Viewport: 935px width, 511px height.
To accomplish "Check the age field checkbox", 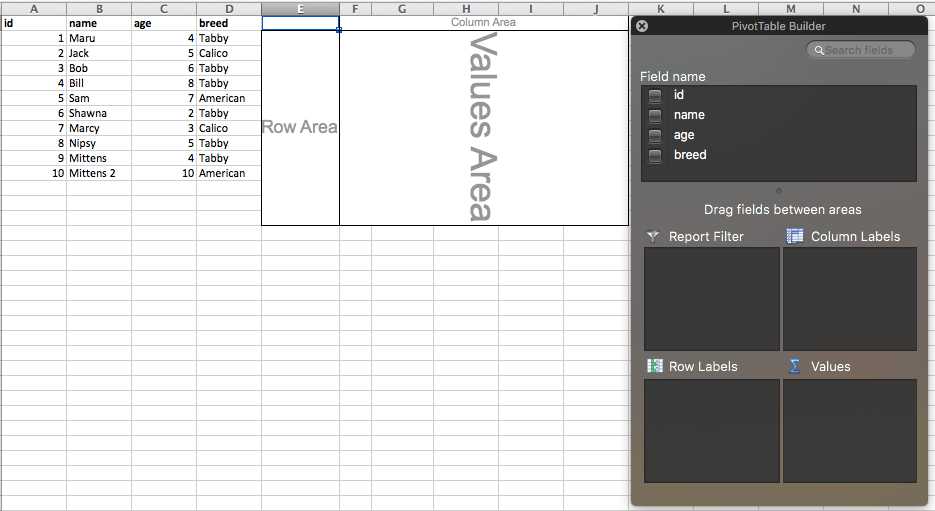I will pos(655,135).
